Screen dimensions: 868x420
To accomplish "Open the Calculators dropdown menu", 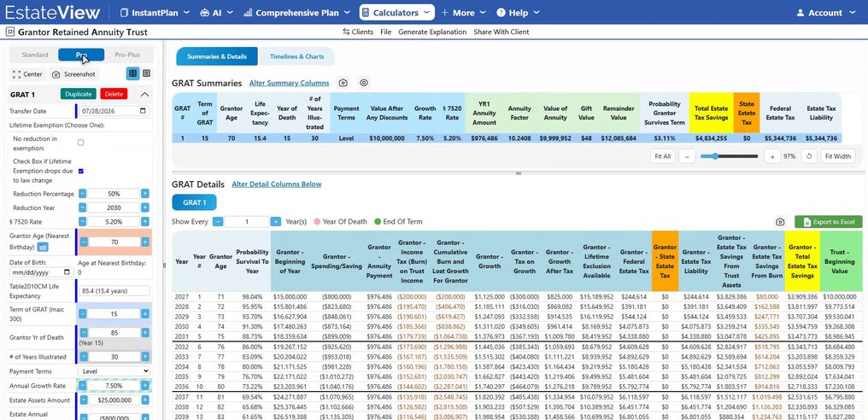I will tap(397, 13).
